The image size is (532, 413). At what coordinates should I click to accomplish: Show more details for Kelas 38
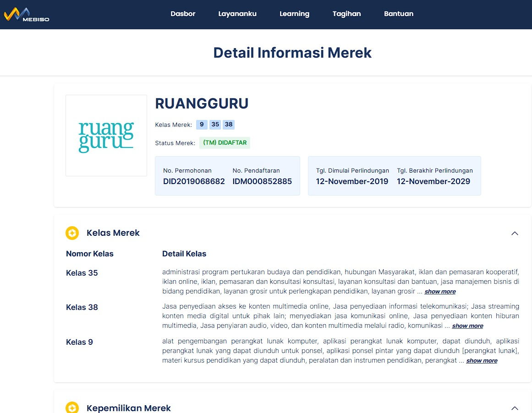[x=467, y=326]
